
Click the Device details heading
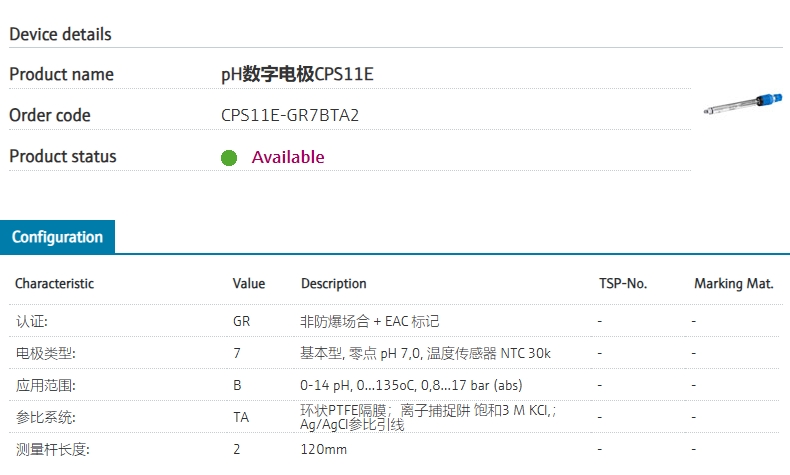(x=60, y=34)
